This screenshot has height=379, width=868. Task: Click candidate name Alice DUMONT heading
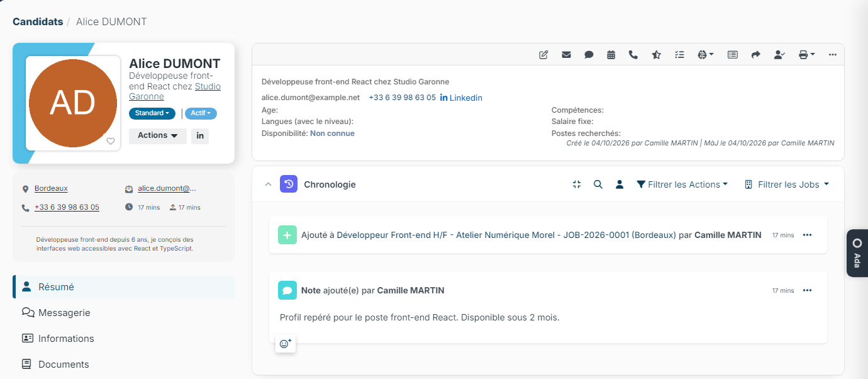pos(175,64)
